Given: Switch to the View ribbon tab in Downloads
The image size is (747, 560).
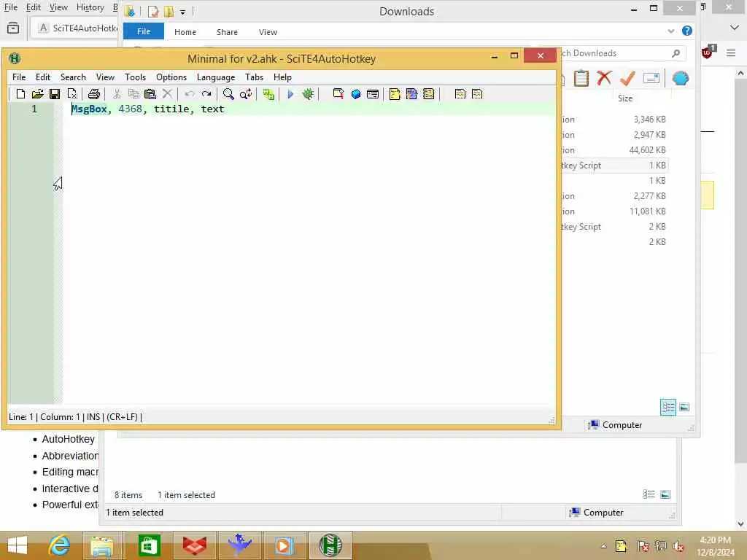Looking at the screenshot, I should [x=268, y=32].
